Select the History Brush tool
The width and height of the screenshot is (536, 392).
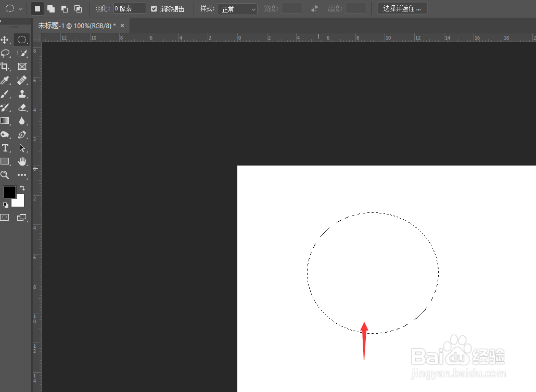pos(5,107)
